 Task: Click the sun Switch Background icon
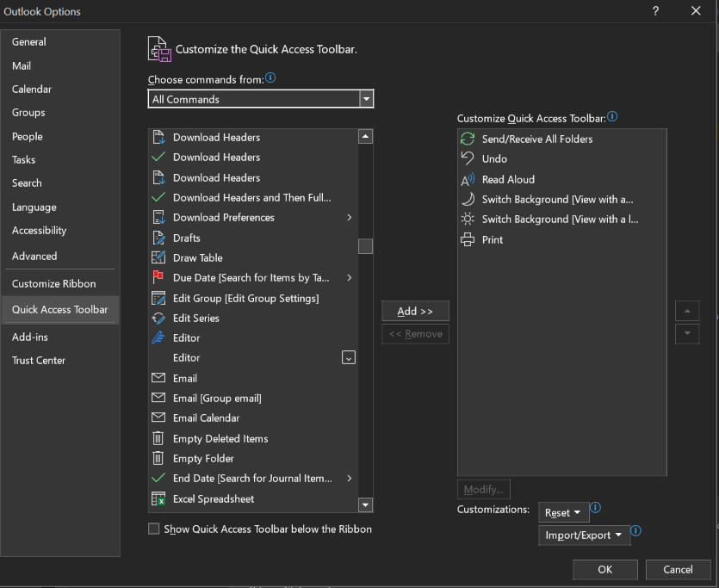coord(468,219)
